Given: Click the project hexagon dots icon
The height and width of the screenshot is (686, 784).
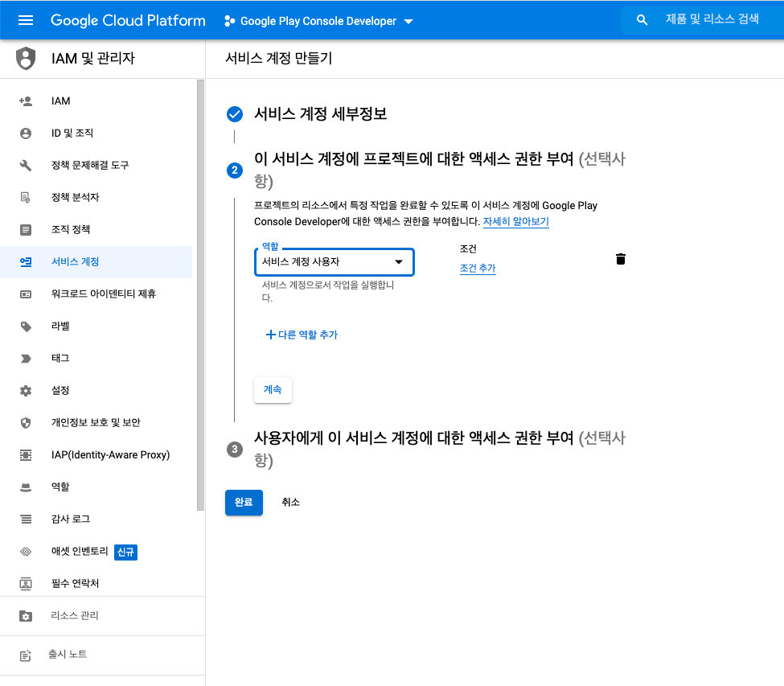Looking at the screenshot, I should [229, 20].
